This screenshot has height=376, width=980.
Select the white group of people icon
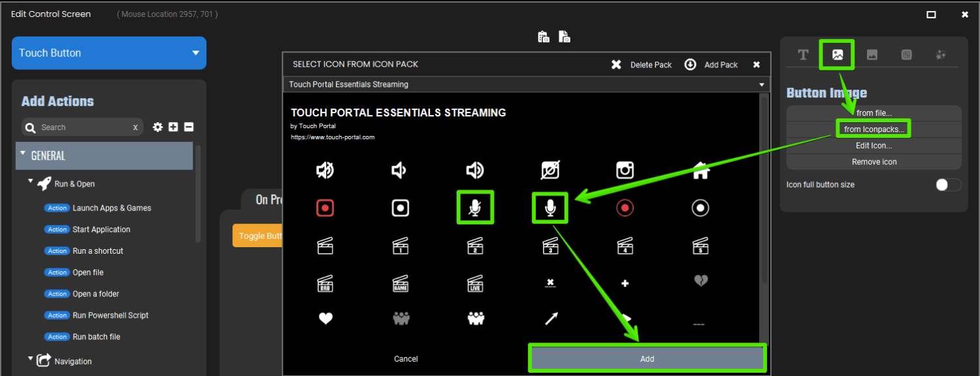point(475,318)
